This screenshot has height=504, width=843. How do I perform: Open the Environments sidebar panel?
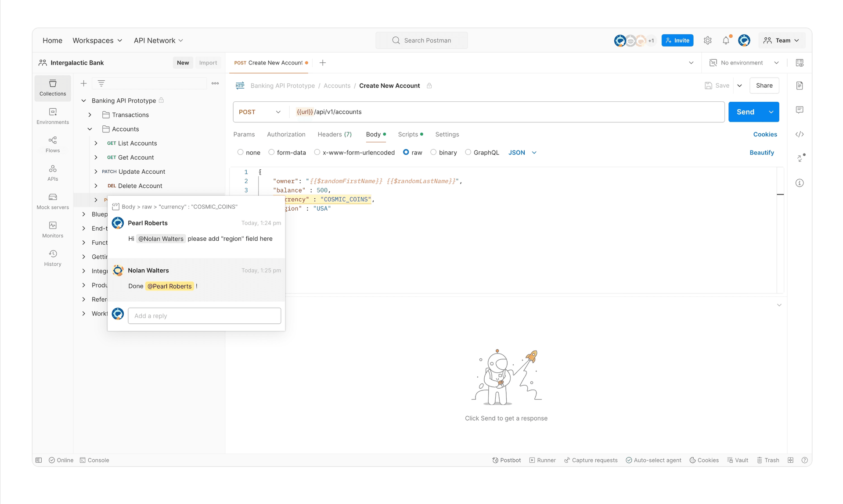[x=53, y=116]
